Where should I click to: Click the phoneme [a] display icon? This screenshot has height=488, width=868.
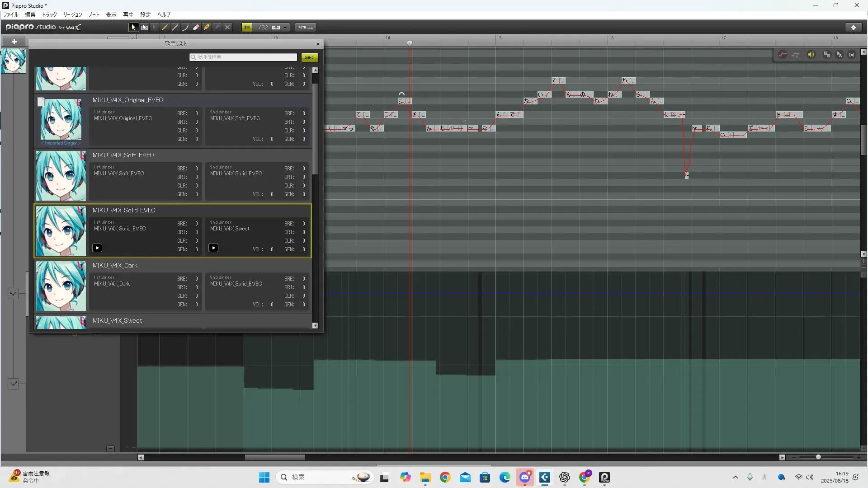click(x=852, y=55)
